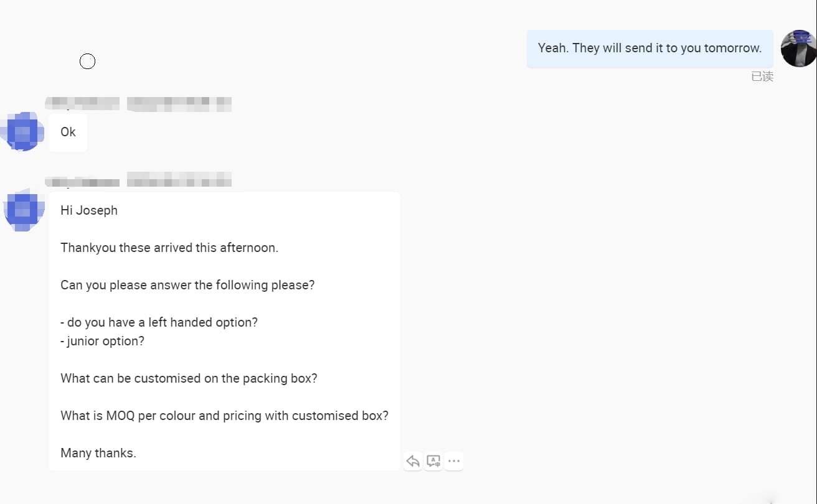The height and width of the screenshot is (504, 817).
Task: Click the reply arrow icon
Action: point(412,461)
